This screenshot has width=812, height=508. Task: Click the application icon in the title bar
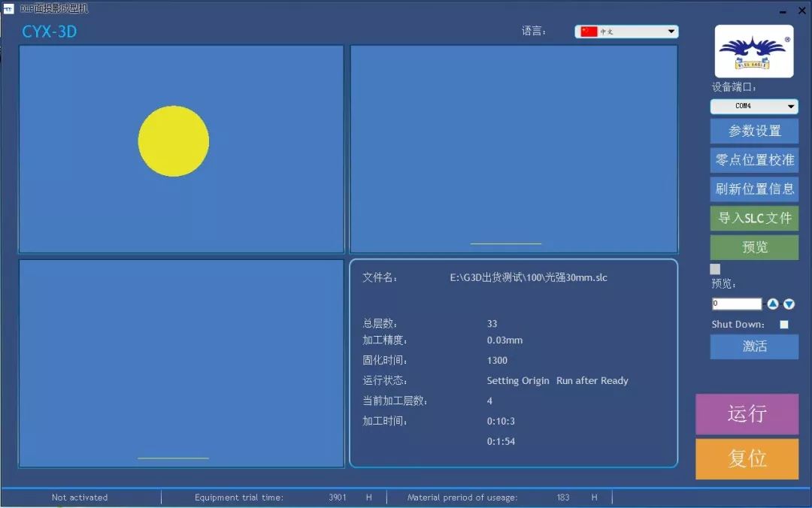coord(8,8)
